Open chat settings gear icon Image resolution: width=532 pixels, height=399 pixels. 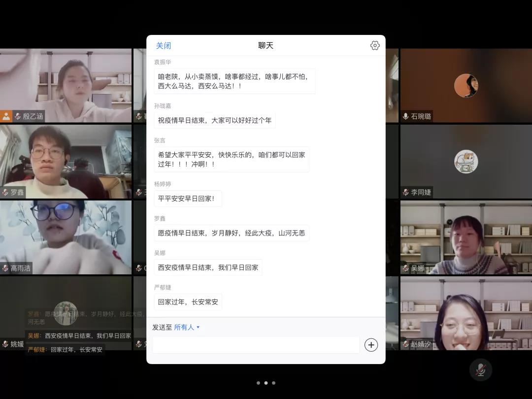click(375, 45)
